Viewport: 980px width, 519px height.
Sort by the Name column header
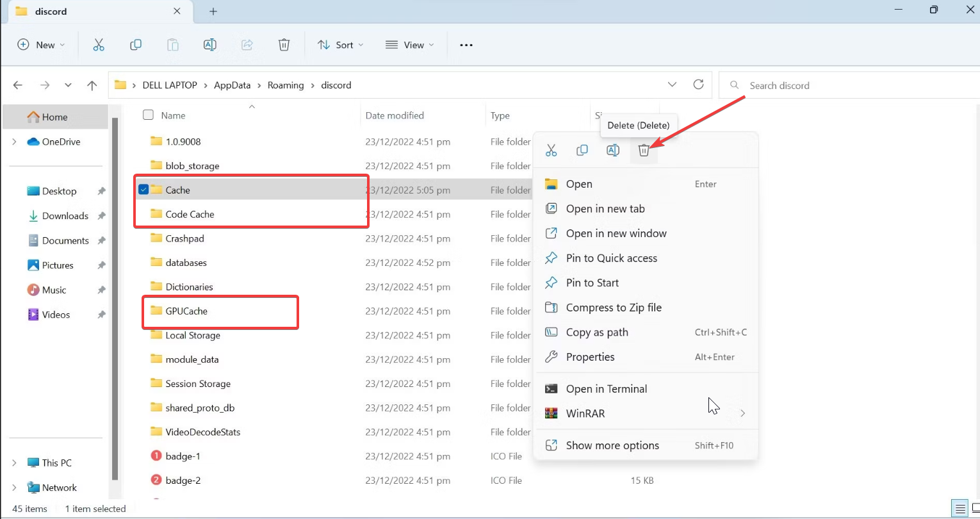(173, 115)
